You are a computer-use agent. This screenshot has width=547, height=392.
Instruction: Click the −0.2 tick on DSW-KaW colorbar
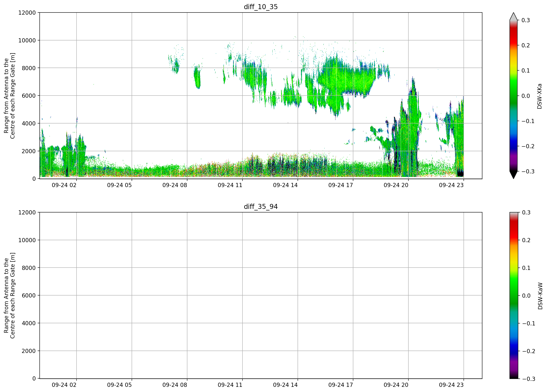tap(528, 351)
